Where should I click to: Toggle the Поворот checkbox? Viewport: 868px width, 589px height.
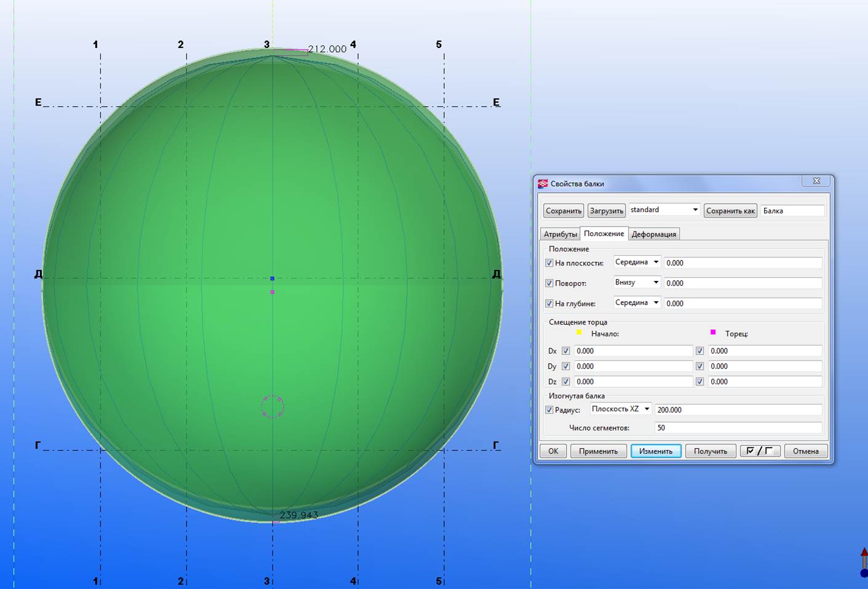click(x=549, y=283)
